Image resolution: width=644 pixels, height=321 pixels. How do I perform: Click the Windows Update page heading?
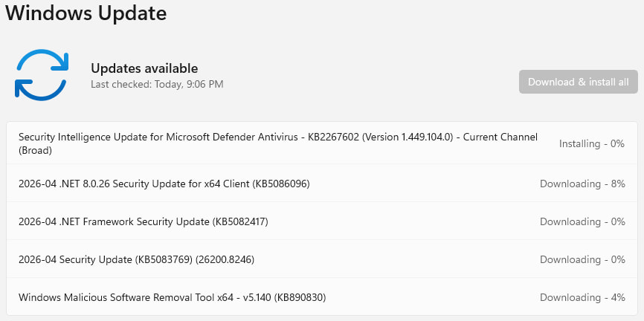click(86, 13)
